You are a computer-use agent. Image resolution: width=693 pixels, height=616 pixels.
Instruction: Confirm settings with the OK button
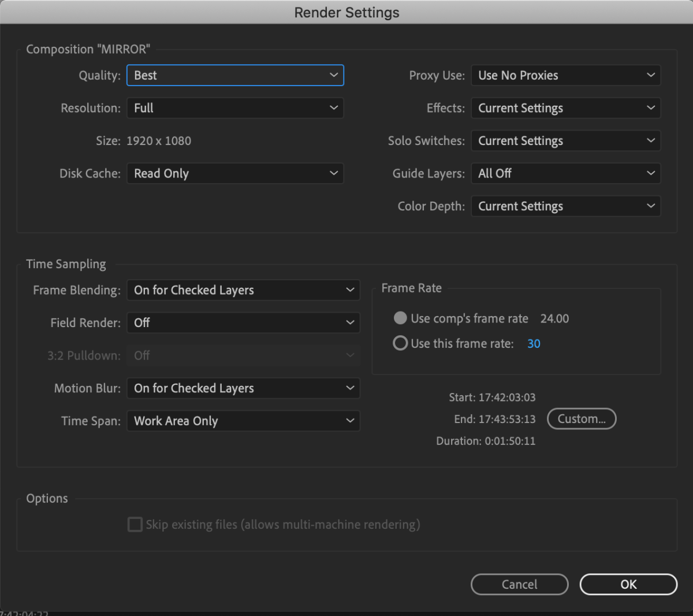click(628, 584)
